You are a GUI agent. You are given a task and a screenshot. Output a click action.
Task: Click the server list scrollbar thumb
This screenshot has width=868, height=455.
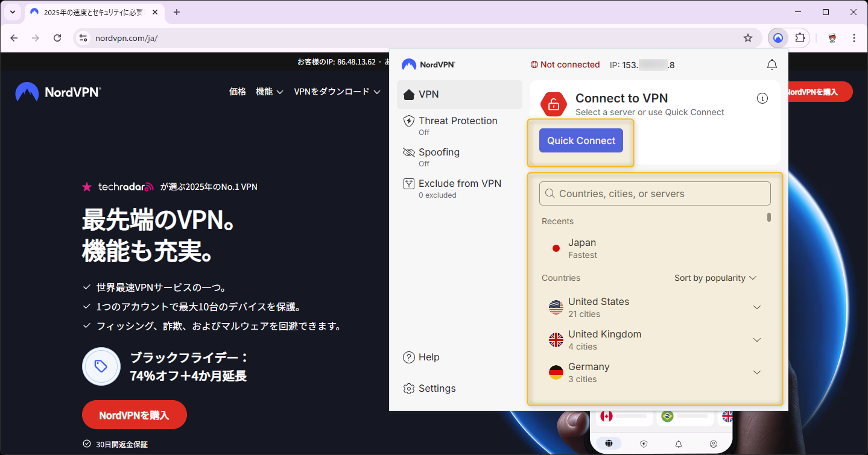click(769, 217)
